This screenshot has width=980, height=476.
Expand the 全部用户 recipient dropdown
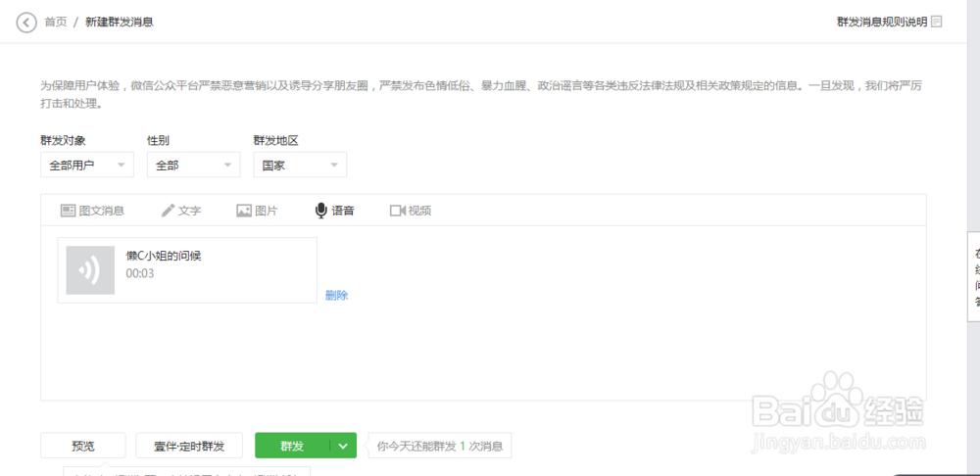(x=87, y=165)
